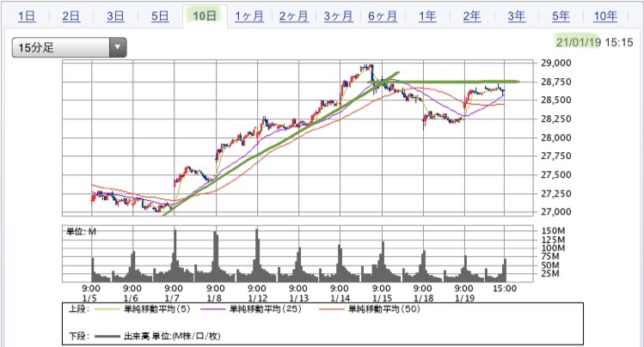Open the 15分足 interval dropdown

pyautogui.click(x=69, y=47)
